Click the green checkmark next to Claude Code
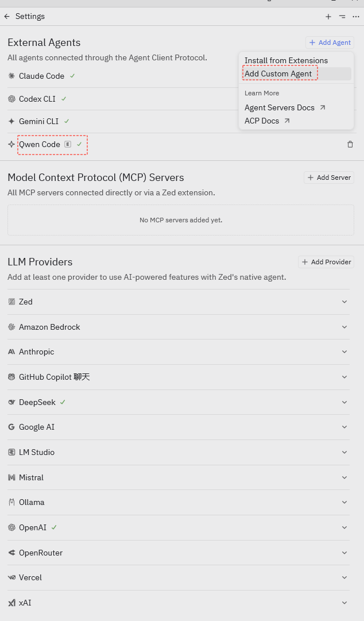Image resolution: width=364 pixels, height=621 pixels. click(x=72, y=76)
